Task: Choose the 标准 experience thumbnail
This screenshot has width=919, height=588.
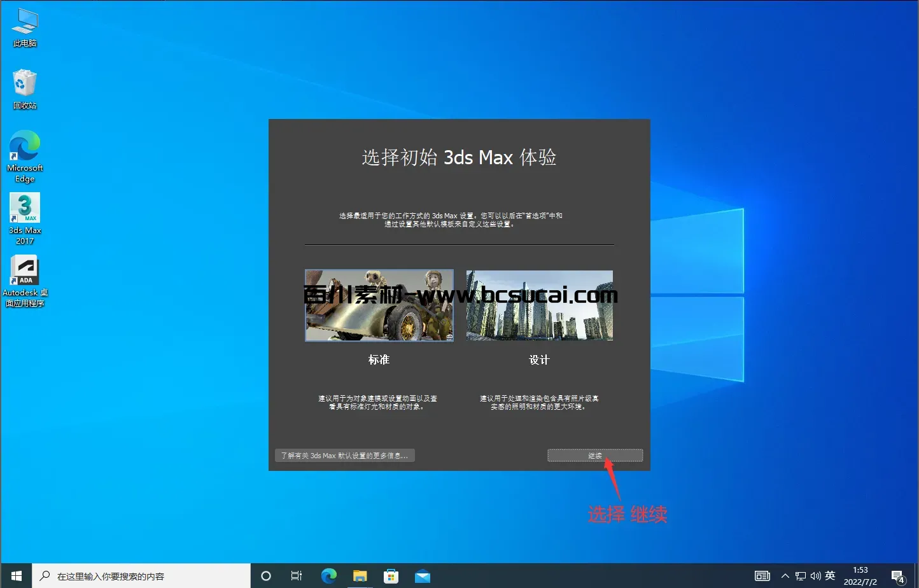Action: coord(379,305)
